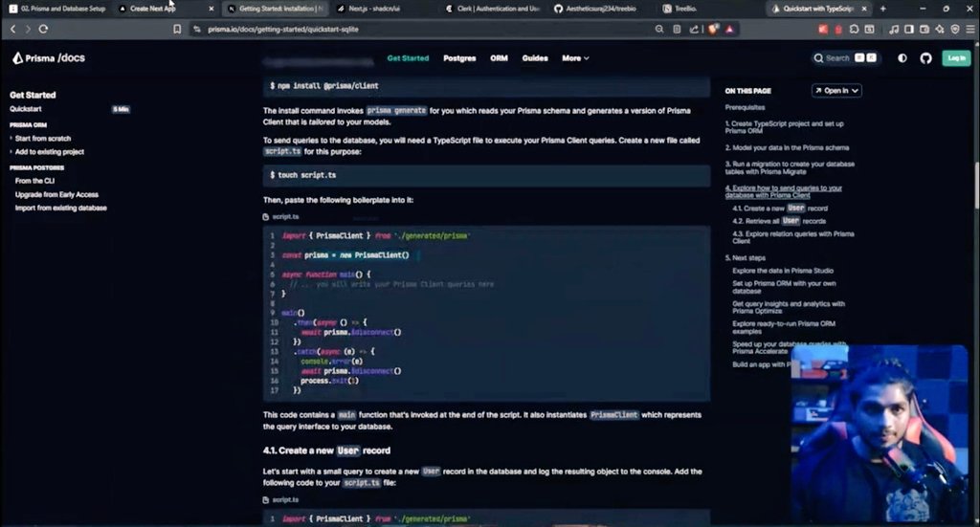Open the ORM nav item

(499, 58)
